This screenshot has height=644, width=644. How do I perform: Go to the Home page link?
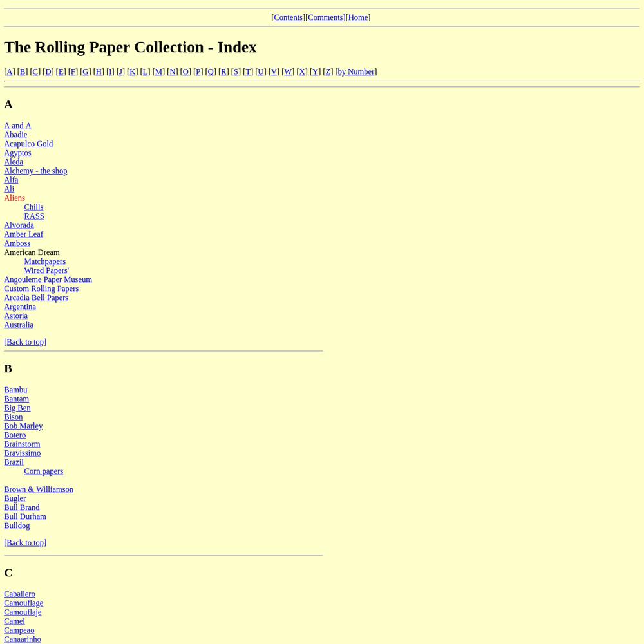pyautogui.click(x=357, y=17)
